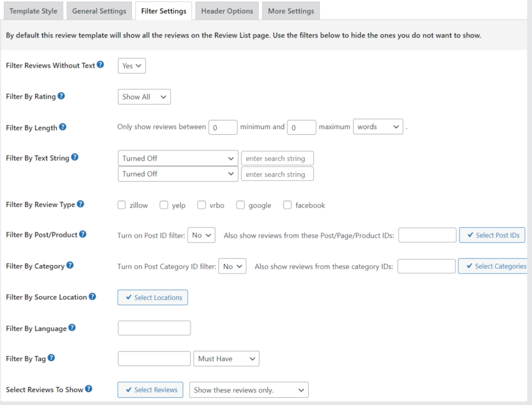Click help icon beside Filter By Length
Image resolution: width=532 pixels, height=405 pixels.
(x=62, y=127)
